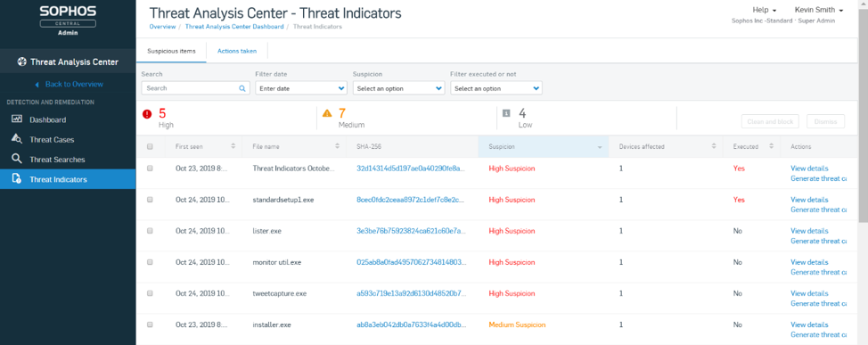Check the installer.exe row checkbox
Image resolution: width=868 pixels, height=345 pixels.
coord(150,325)
